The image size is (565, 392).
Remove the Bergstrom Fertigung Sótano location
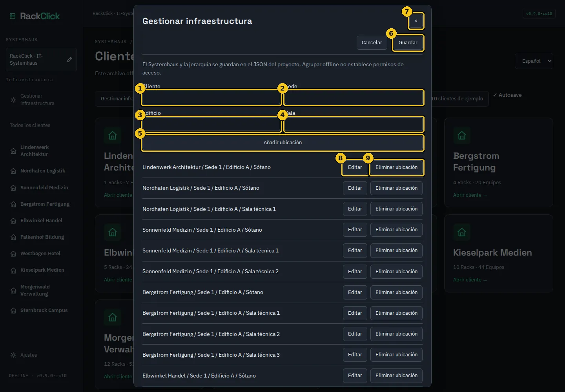pyautogui.click(x=396, y=292)
